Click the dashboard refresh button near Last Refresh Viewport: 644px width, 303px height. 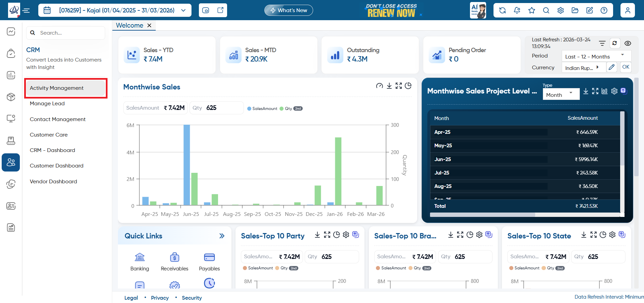tap(614, 43)
